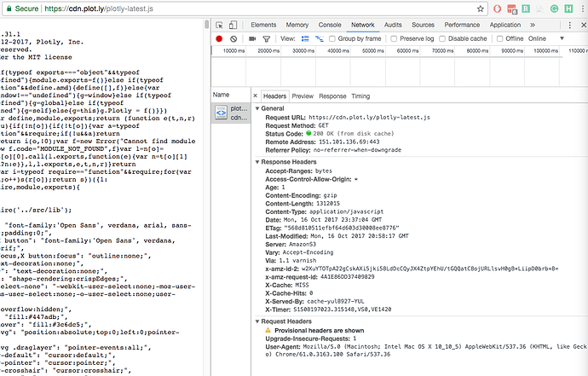Open the Console tab
588x376 pixels.
tap(330, 25)
